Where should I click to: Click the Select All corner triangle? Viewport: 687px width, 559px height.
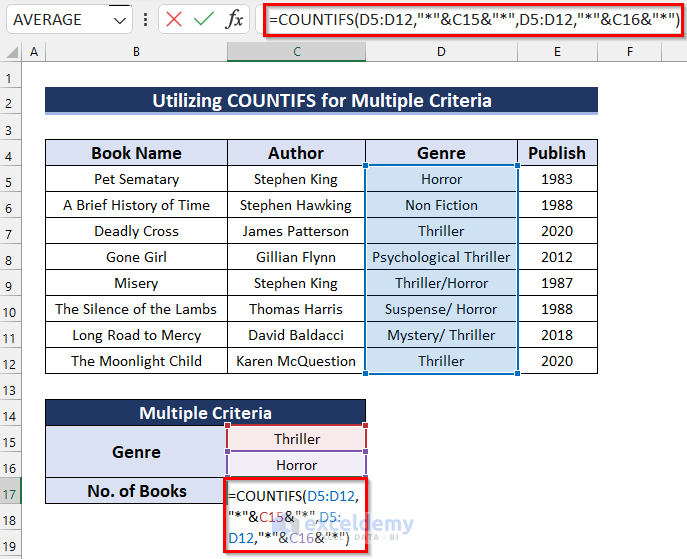[x=11, y=52]
